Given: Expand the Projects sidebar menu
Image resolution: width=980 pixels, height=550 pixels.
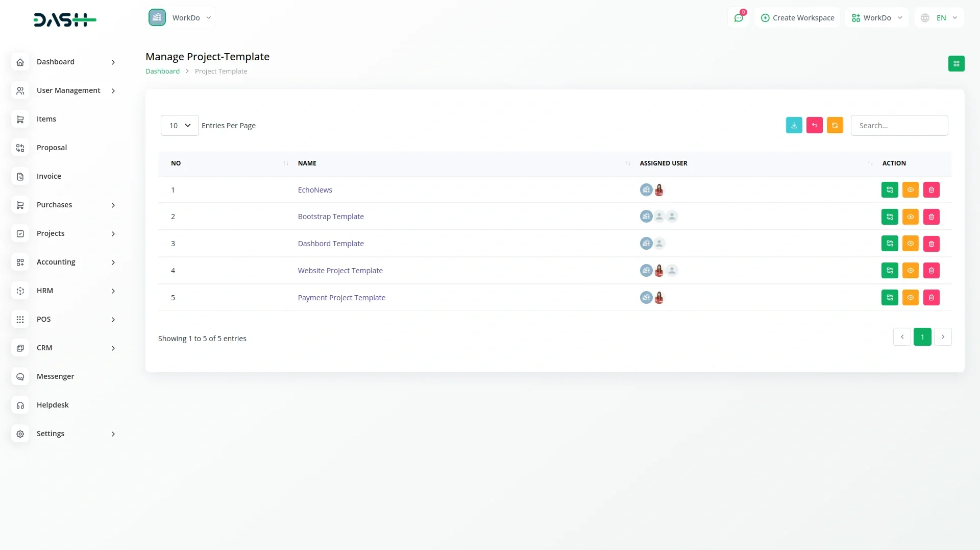Looking at the screenshot, I should (64, 233).
